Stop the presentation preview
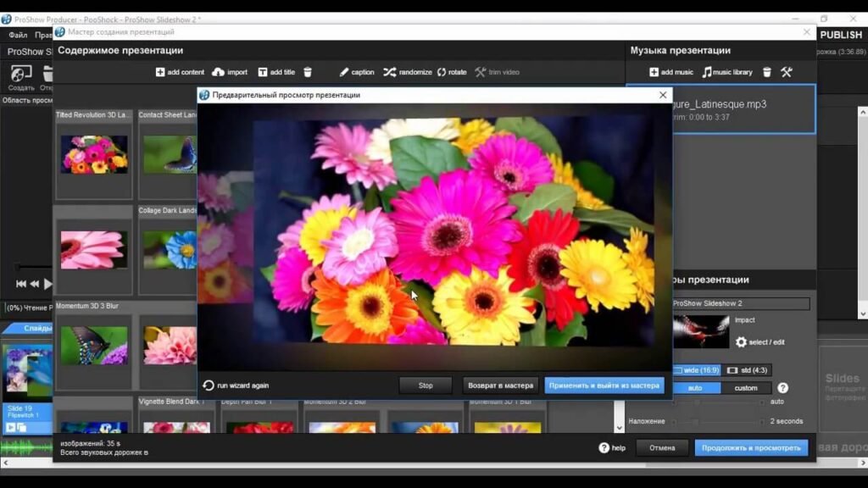The height and width of the screenshot is (488, 868). pyautogui.click(x=426, y=385)
